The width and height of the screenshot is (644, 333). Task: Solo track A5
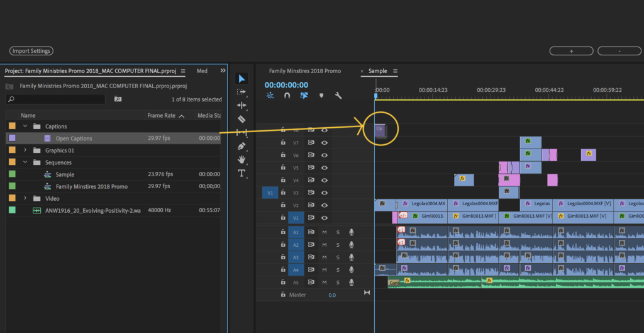(338, 283)
